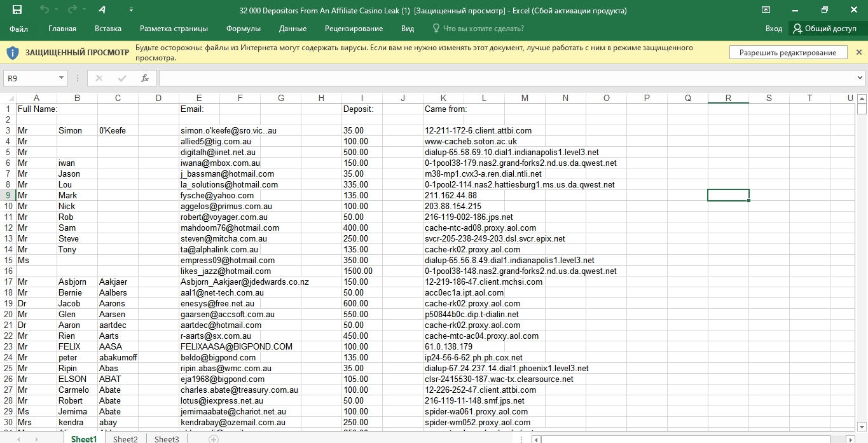Expand the Name Box dropdown
This screenshot has height=443, width=868.
pos(61,78)
